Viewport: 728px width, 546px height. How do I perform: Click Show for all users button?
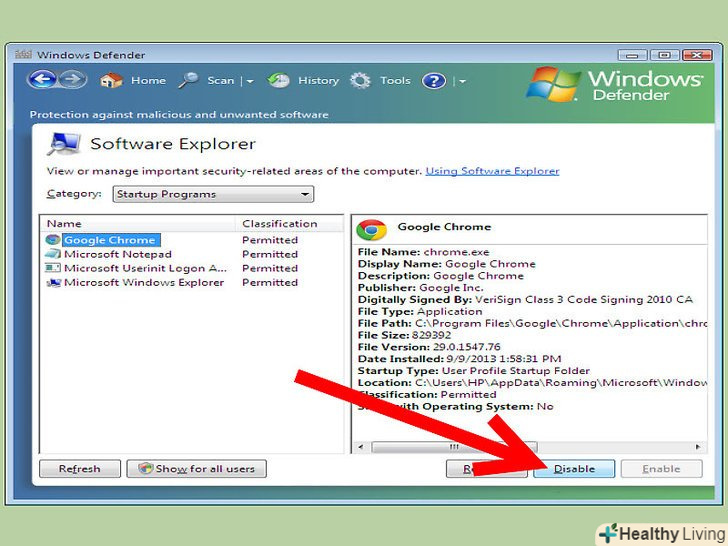(x=196, y=468)
